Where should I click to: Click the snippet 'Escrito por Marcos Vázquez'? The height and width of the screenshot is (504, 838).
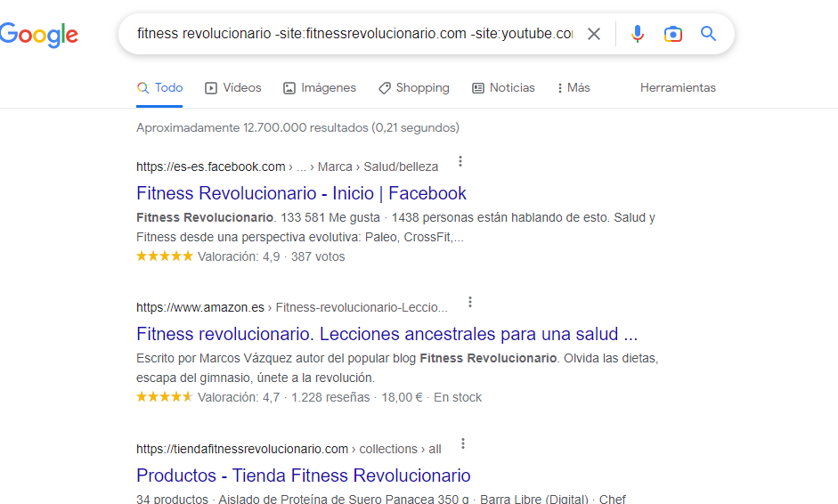[x=215, y=358]
